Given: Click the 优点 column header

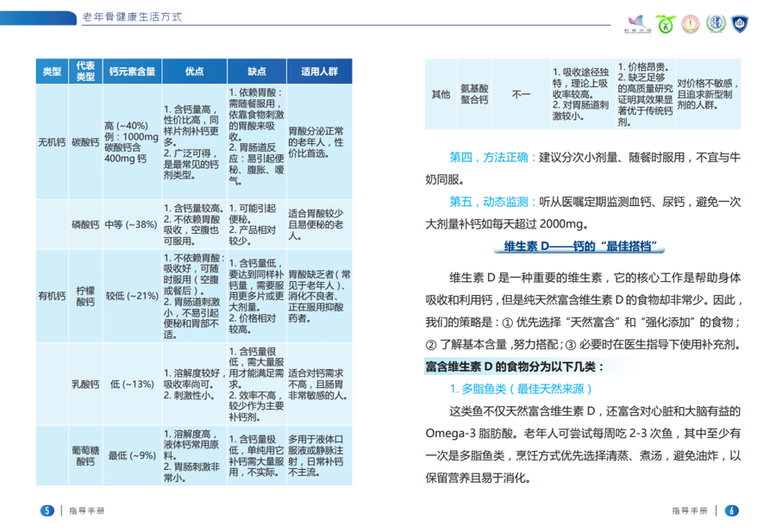Looking at the screenshot, I should tap(195, 72).
